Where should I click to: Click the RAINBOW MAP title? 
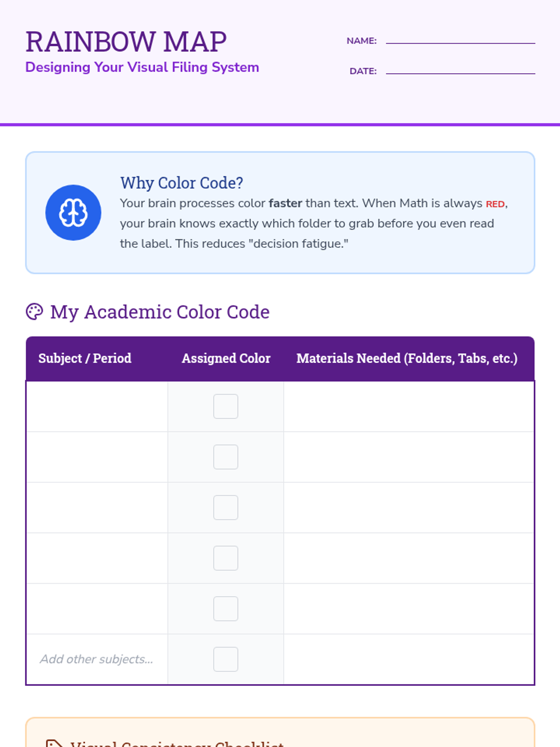pos(126,42)
